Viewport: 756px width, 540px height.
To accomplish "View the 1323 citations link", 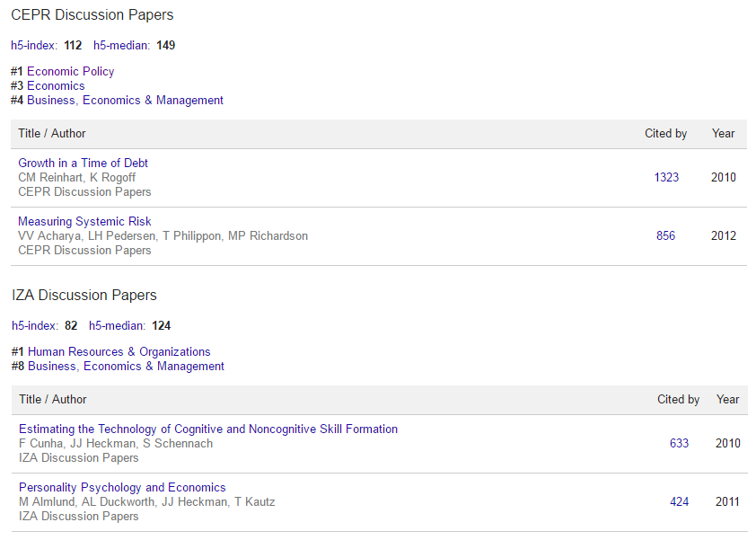I will point(666,178).
